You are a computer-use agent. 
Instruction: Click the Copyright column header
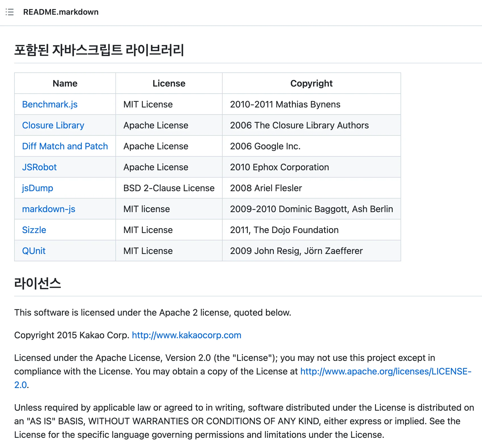[311, 83]
